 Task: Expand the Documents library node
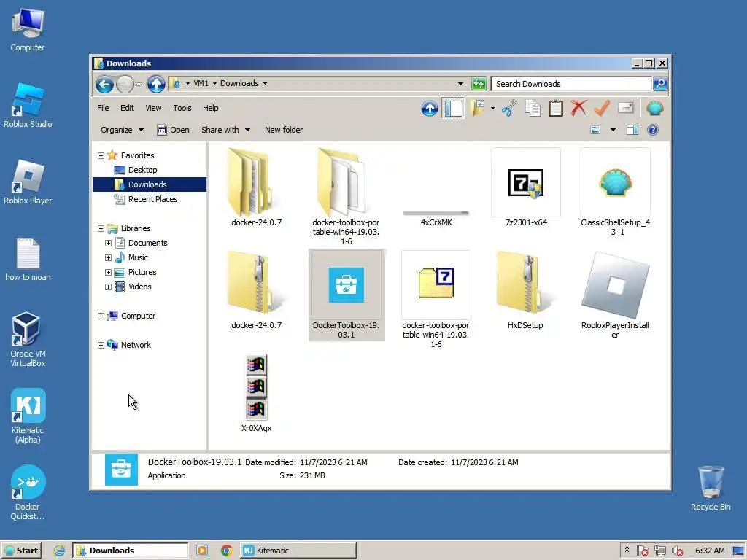pos(108,244)
